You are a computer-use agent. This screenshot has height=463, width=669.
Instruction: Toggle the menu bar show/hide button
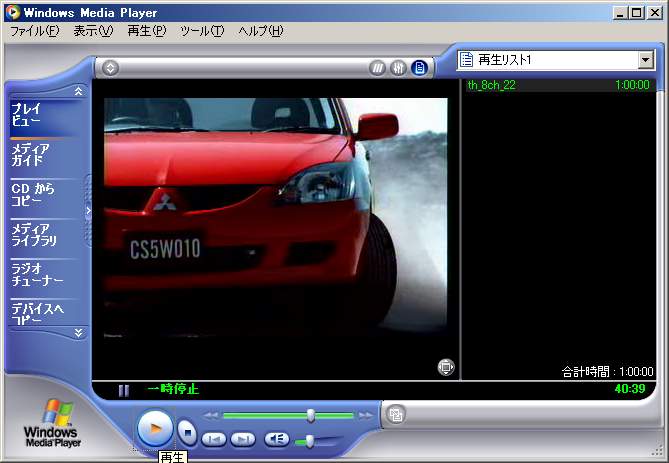(x=111, y=68)
